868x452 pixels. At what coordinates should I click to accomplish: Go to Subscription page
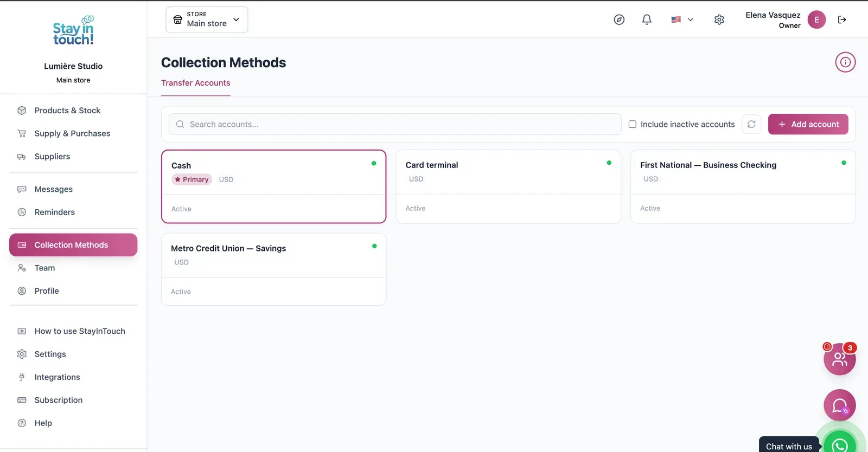click(73, 400)
